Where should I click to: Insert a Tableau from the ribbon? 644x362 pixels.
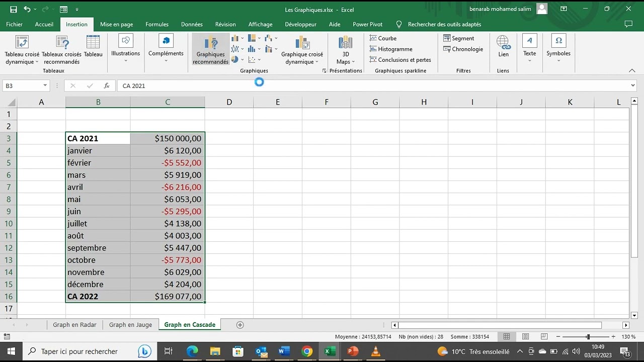(x=93, y=46)
